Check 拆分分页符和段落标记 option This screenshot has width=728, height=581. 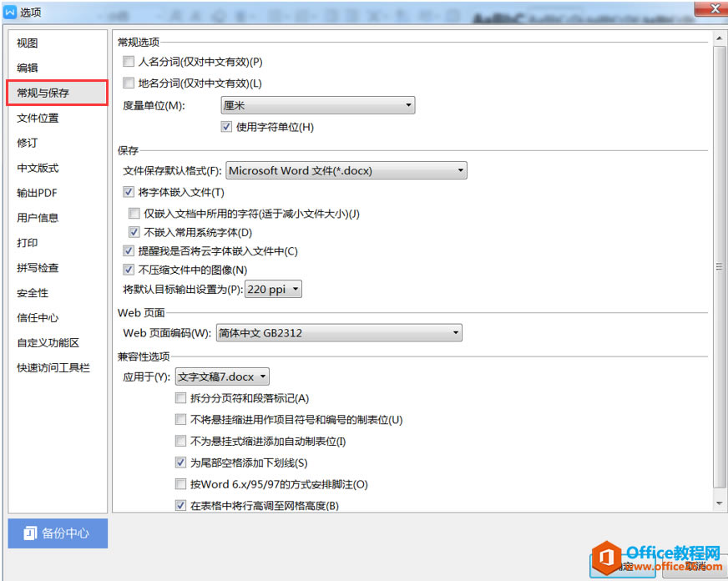point(180,397)
